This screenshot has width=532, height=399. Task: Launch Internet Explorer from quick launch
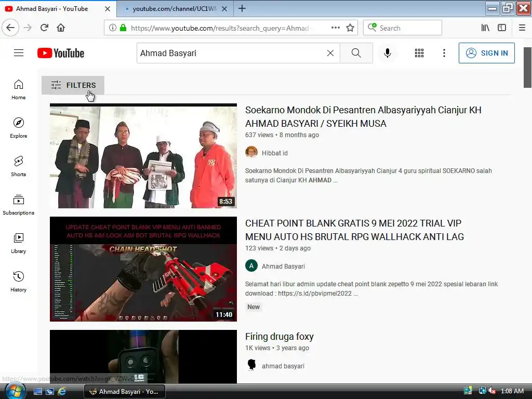click(x=62, y=392)
